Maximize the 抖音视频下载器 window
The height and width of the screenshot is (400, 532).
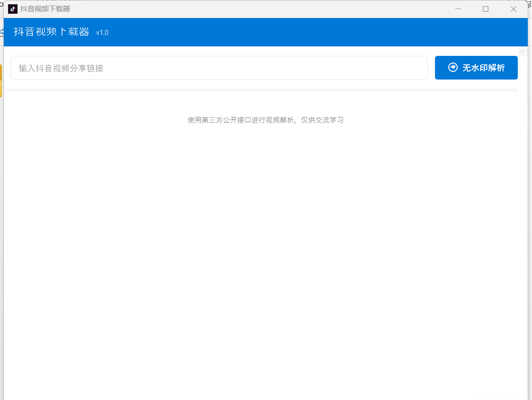pyautogui.click(x=486, y=9)
